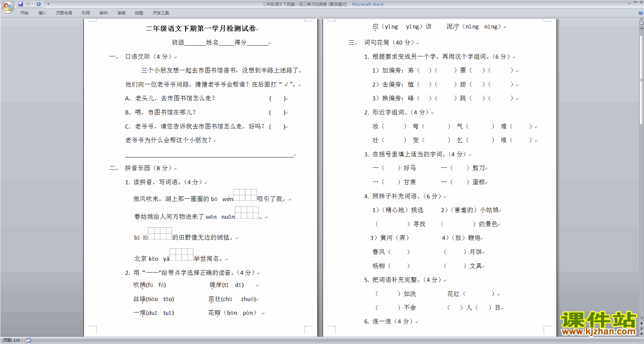The height and width of the screenshot is (344, 644).
Task: Click the text 花瓣（bàn pàn）
Action: tap(232, 313)
